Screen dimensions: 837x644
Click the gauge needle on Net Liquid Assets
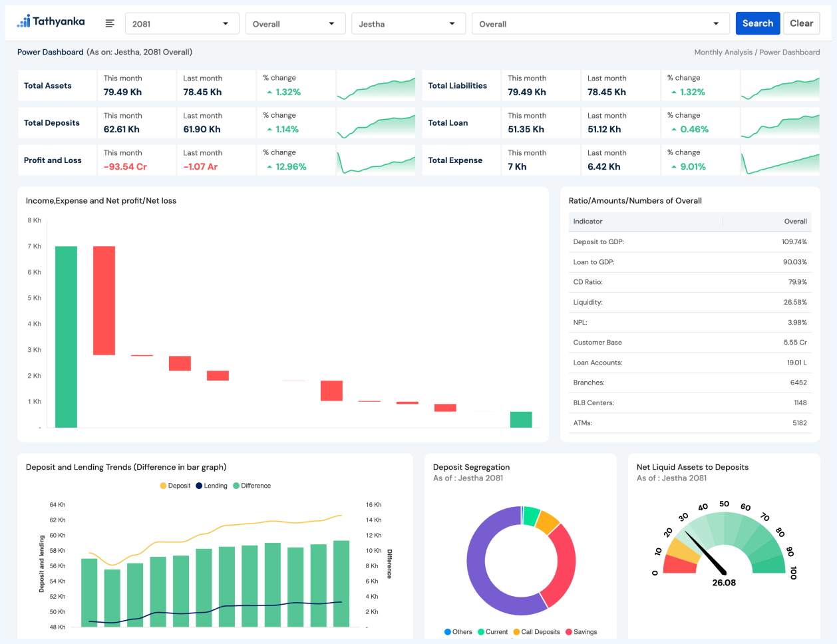click(705, 553)
